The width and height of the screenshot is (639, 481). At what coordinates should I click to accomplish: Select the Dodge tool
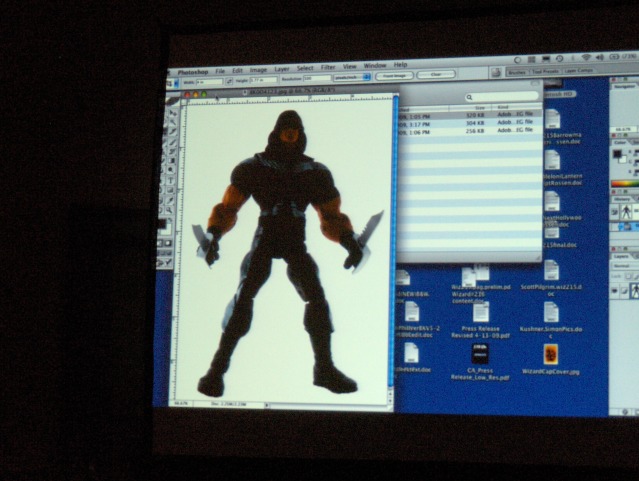(171, 170)
